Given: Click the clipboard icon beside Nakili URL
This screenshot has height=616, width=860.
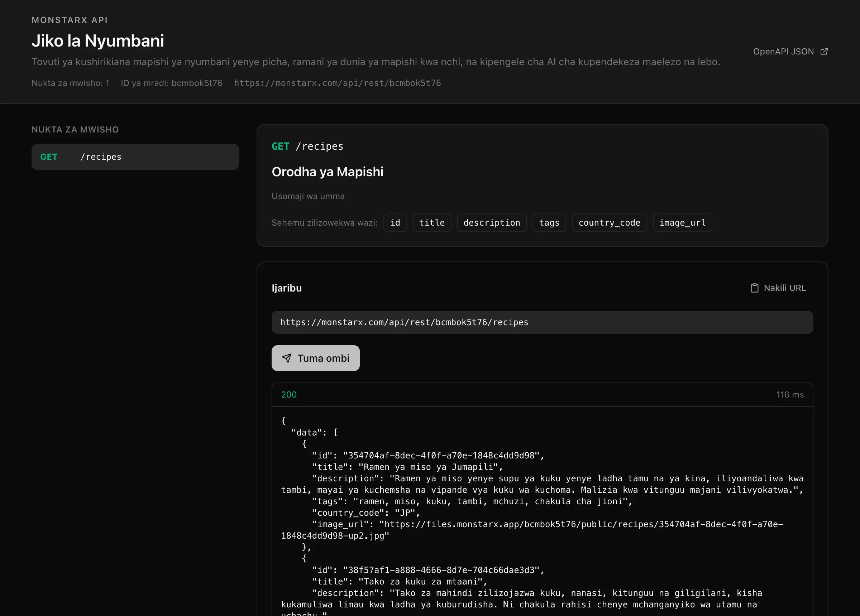Looking at the screenshot, I should (754, 288).
